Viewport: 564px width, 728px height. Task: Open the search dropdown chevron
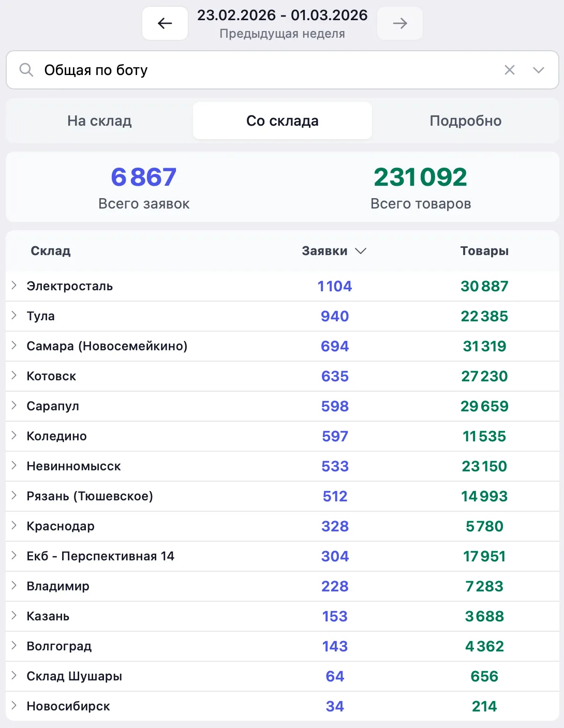(x=539, y=70)
